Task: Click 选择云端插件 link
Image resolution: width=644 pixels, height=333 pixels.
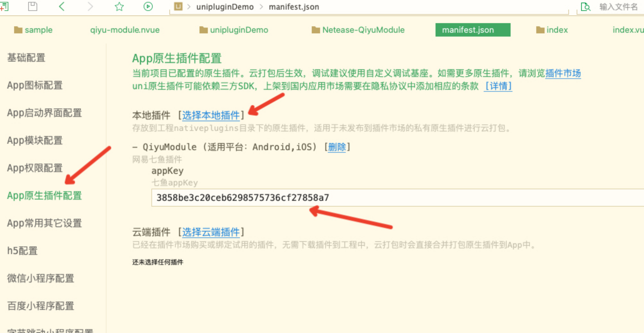Action: [x=211, y=232]
